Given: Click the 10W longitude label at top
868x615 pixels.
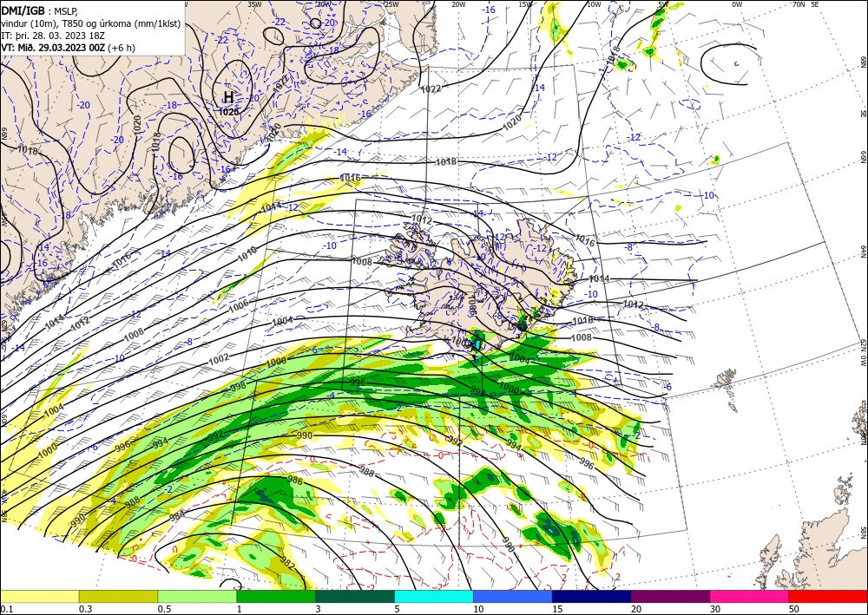Looking at the screenshot, I should [x=594, y=4].
